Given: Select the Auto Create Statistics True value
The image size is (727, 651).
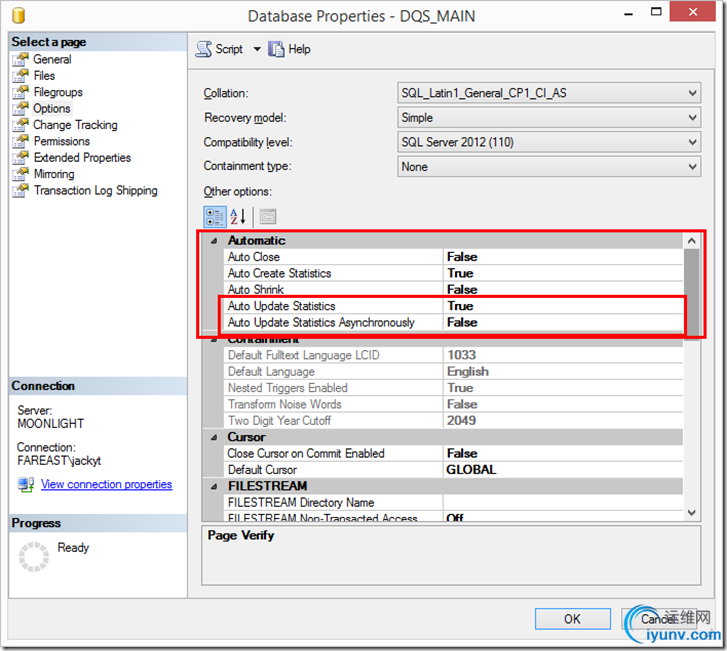Looking at the screenshot, I should click(563, 273).
